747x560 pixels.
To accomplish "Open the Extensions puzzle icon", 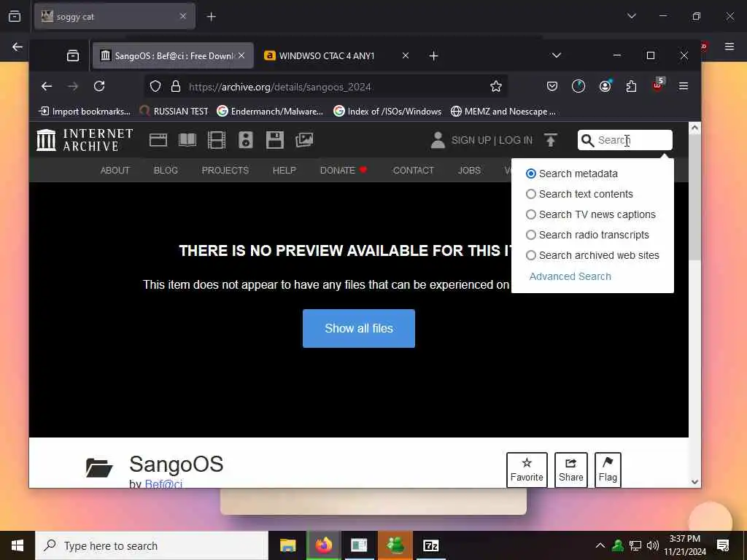I will (x=631, y=86).
